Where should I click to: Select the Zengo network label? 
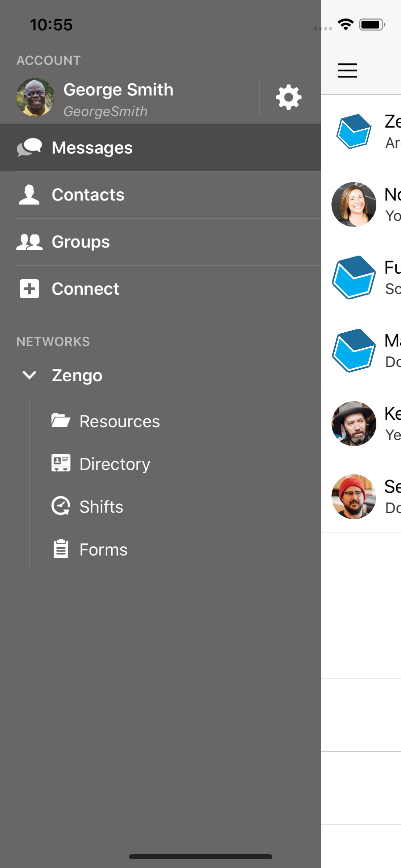tap(77, 375)
